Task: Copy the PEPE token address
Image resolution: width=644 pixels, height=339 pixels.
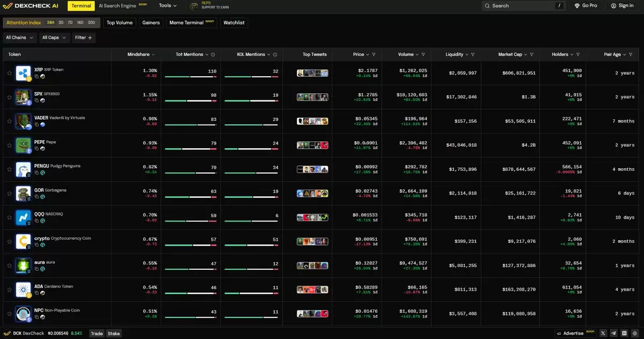Action: [x=36, y=149]
